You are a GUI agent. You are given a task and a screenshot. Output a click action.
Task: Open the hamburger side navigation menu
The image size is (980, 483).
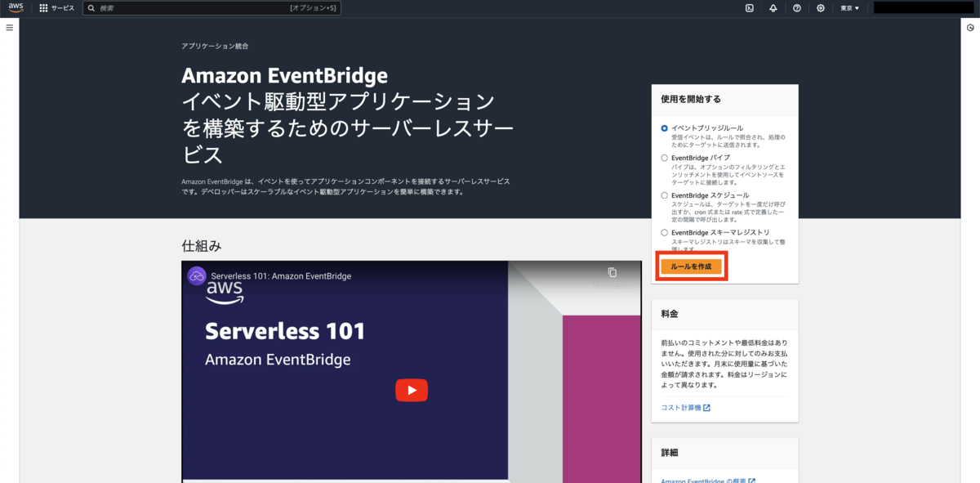click(x=10, y=27)
